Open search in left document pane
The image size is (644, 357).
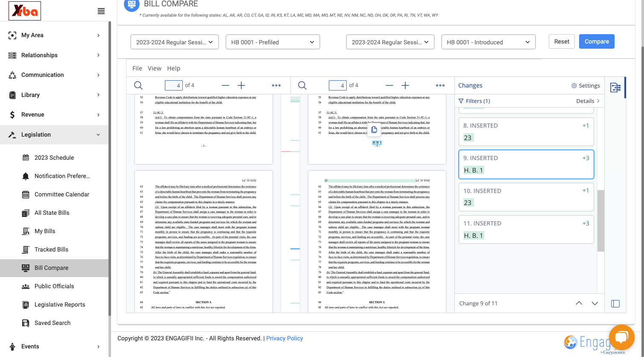click(x=138, y=85)
